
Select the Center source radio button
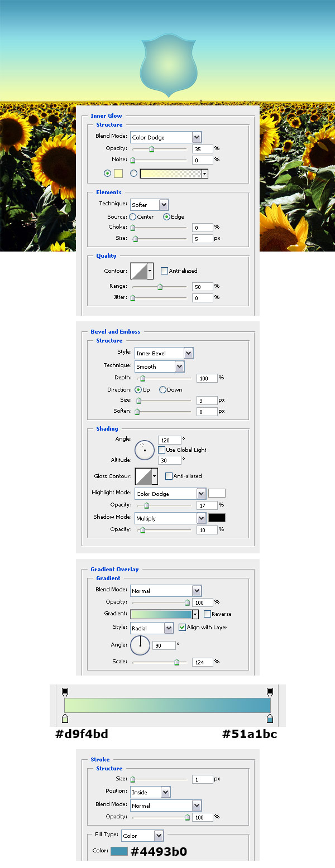pos(132,216)
